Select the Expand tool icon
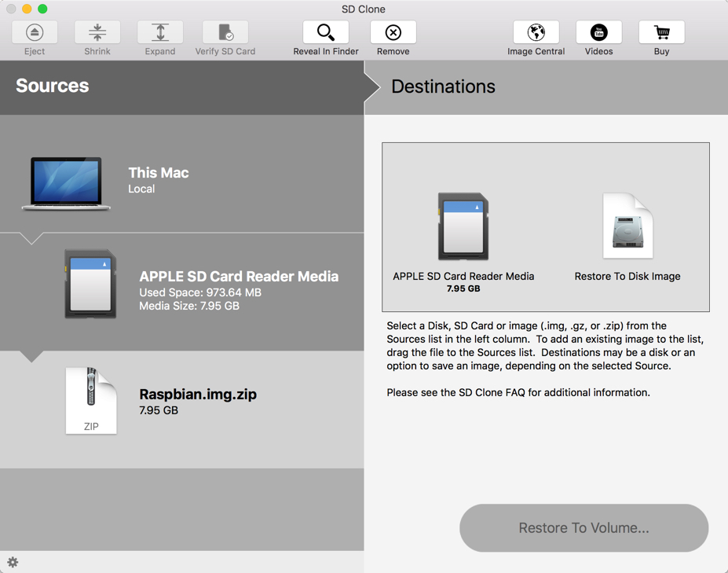Screen dimensions: 728x573 [x=160, y=32]
